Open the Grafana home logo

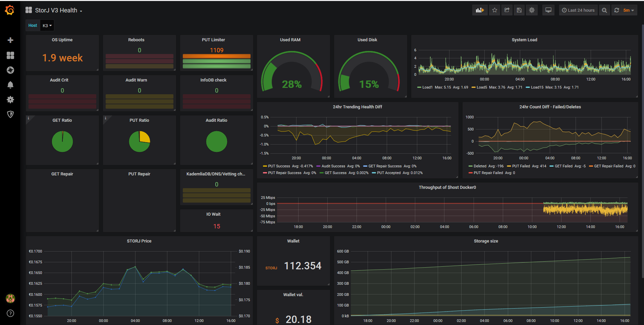(x=10, y=10)
